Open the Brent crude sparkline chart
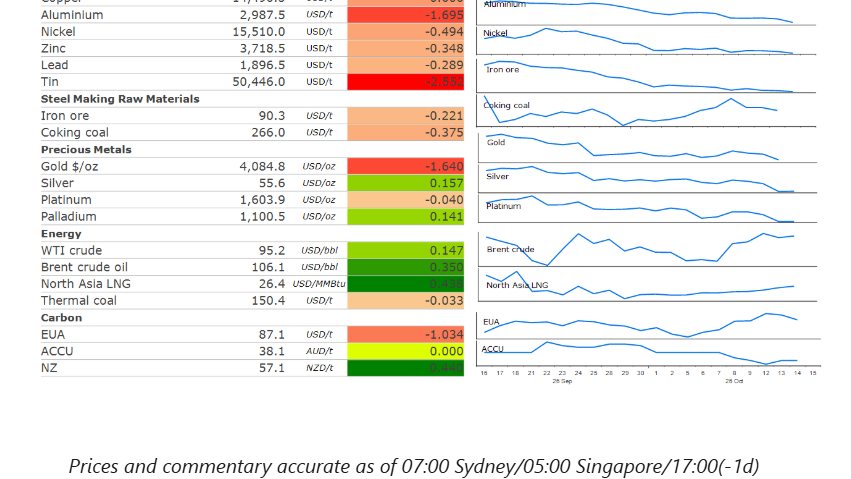This screenshot has width=851, height=479. [647, 250]
